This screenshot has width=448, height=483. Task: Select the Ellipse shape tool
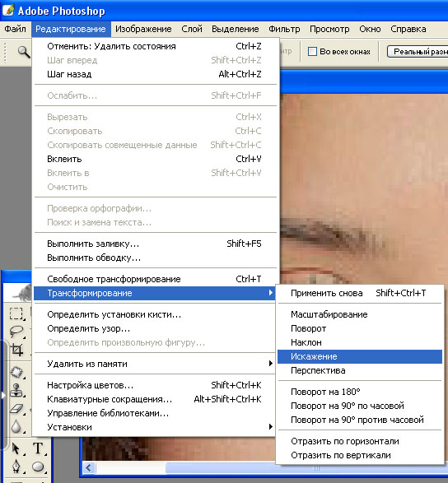[38, 467]
